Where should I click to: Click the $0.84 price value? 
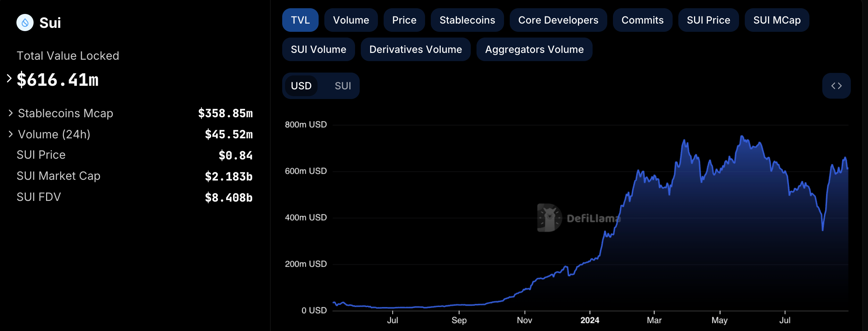click(x=235, y=155)
